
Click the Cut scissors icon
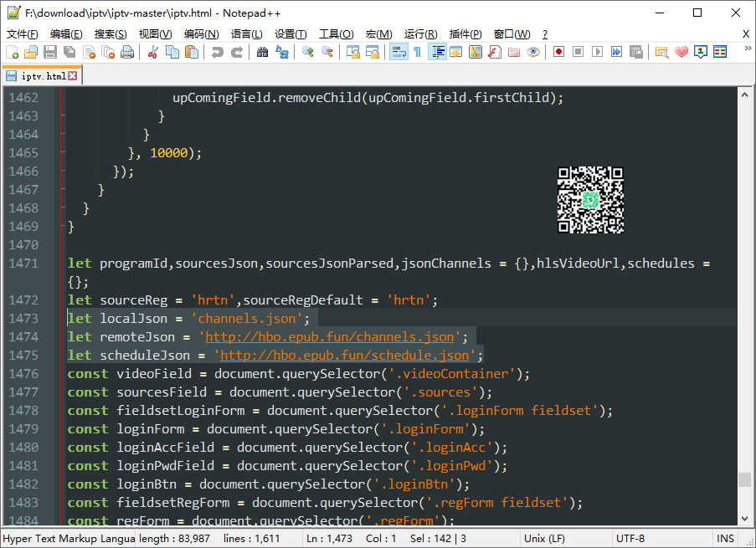point(152,52)
